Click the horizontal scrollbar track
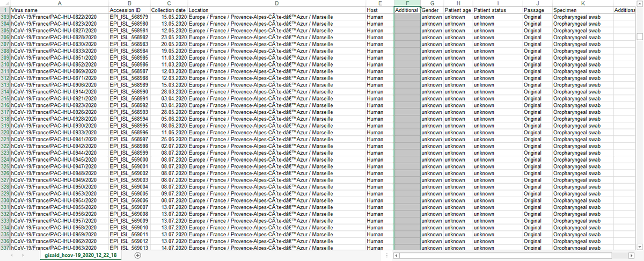Screen dimensions: 644x261 tap(513, 255)
